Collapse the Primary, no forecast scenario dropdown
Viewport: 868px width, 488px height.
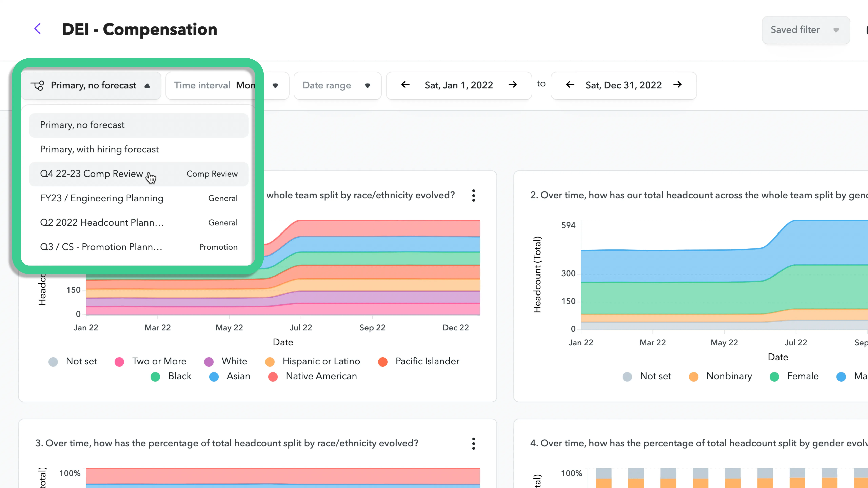pos(91,86)
